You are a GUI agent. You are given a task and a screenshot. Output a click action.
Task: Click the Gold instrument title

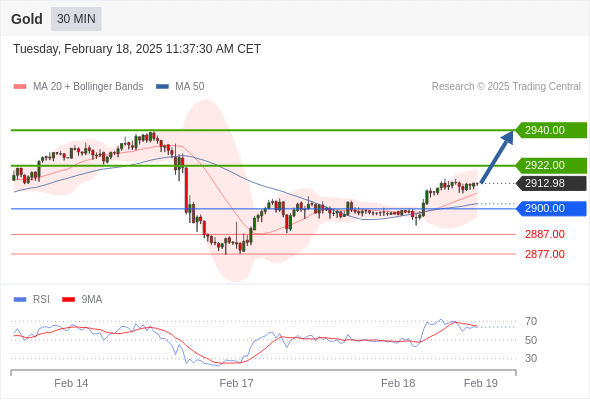27,19
